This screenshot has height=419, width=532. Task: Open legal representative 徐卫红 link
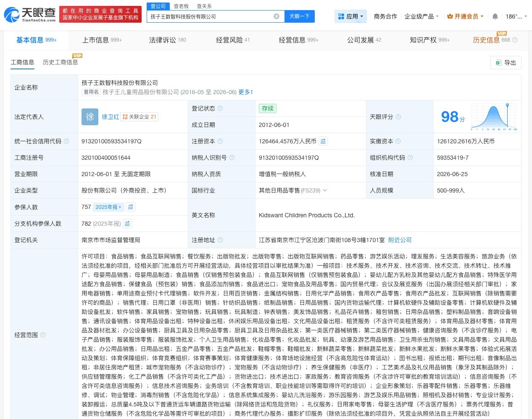point(110,117)
